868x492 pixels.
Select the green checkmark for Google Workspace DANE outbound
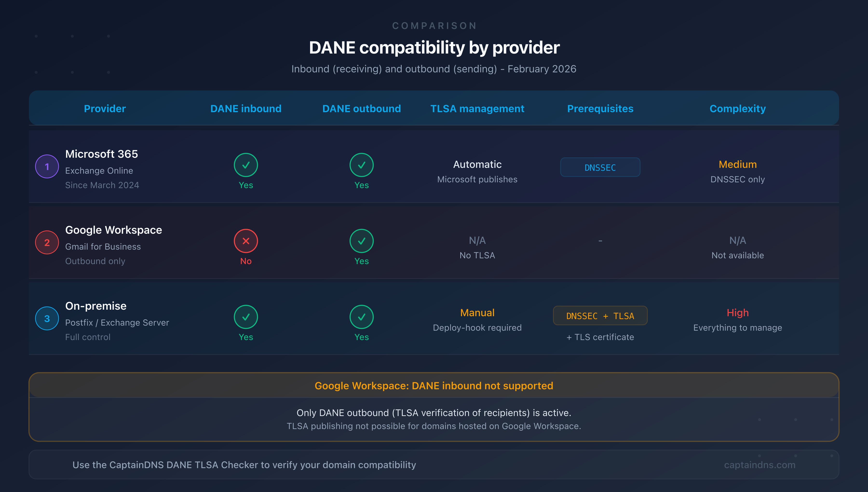pyautogui.click(x=361, y=241)
